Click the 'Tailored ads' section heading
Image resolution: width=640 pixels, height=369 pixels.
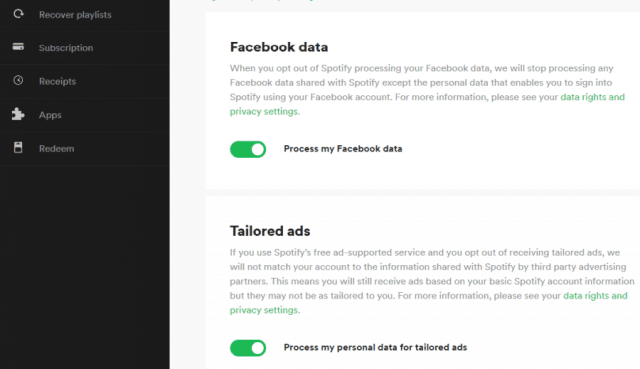pyautogui.click(x=270, y=231)
